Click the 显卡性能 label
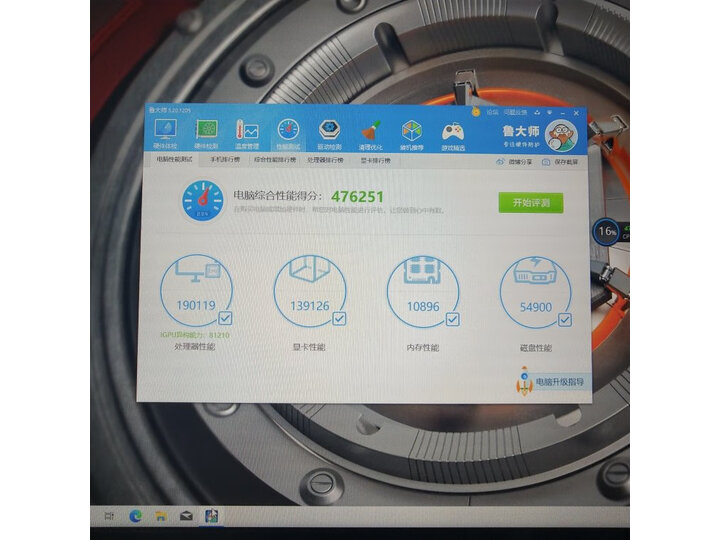Screen dimensions: 720x540 (x=309, y=347)
